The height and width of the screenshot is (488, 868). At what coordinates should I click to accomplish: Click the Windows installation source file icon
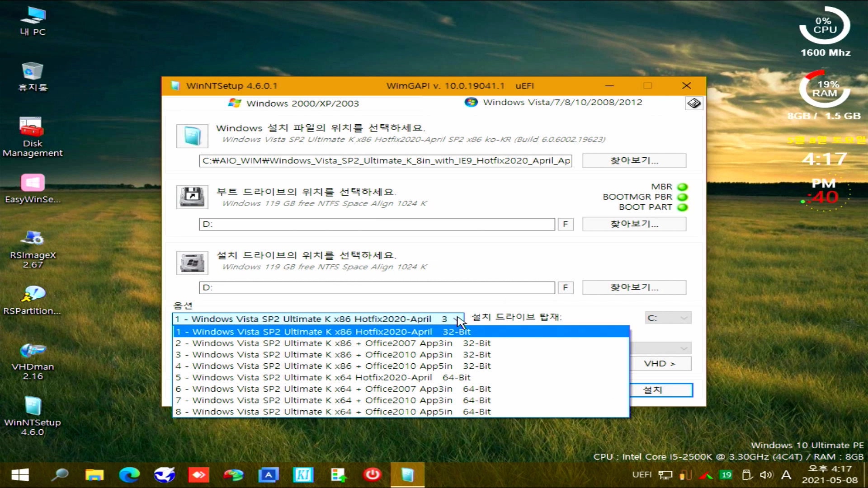(x=192, y=136)
